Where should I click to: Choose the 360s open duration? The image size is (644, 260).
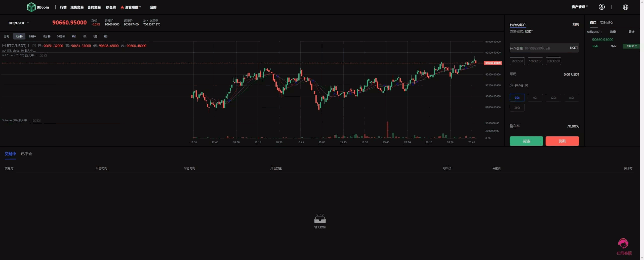tap(517, 108)
